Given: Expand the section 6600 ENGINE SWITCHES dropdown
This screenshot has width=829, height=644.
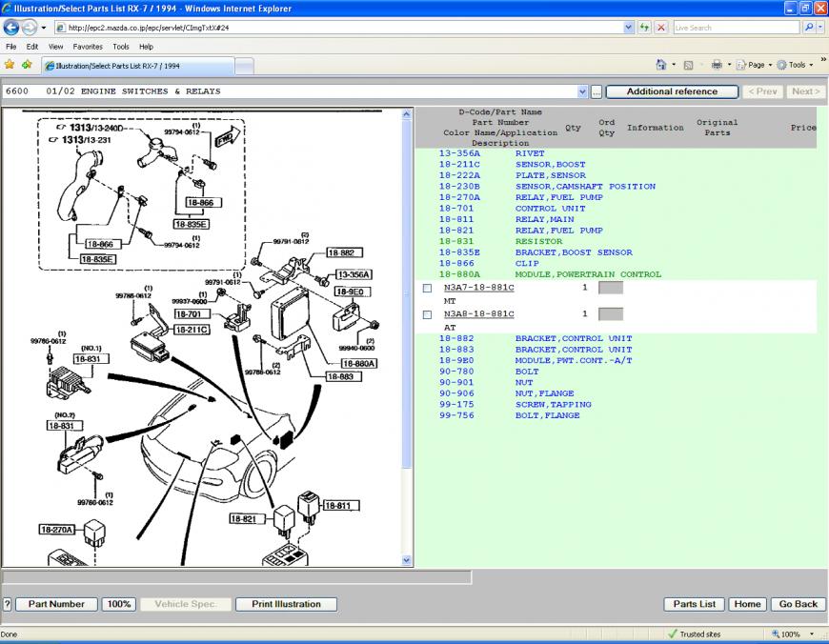Looking at the screenshot, I should (x=582, y=91).
